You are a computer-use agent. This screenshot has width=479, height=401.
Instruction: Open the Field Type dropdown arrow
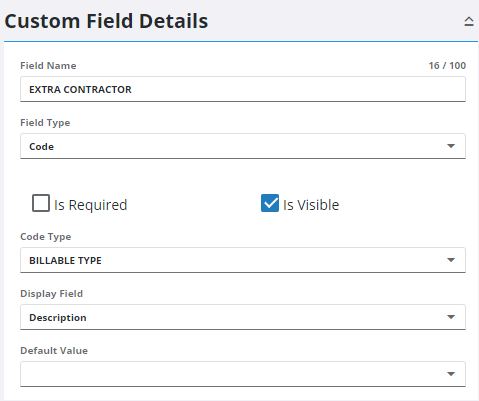[x=451, y=146]
